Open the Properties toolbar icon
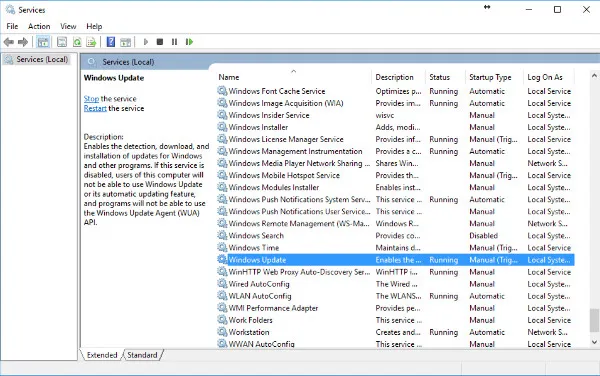Viewport: 600px width, 376px height. point(62,42)
